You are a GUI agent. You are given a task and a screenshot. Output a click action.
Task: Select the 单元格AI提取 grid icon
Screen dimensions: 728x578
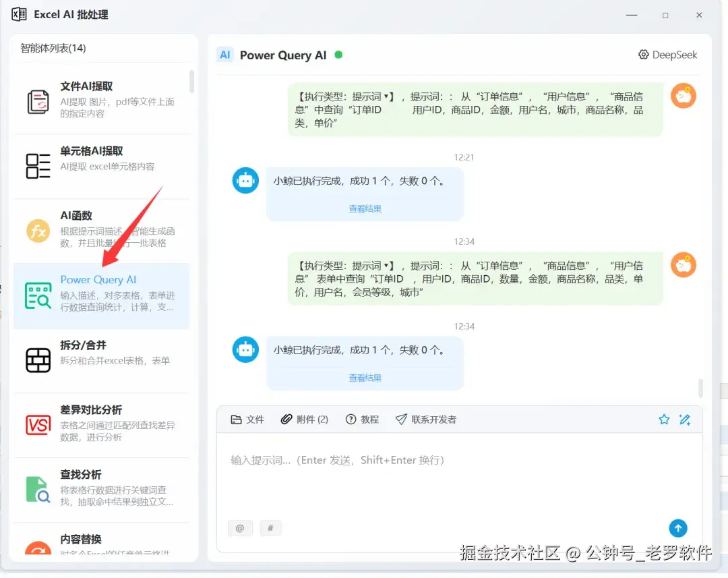[38, 166]
